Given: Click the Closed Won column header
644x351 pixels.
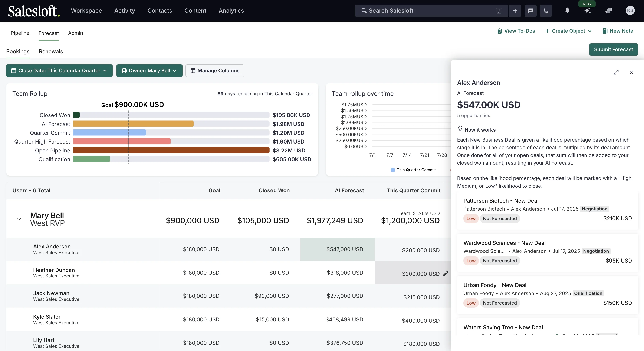Looking at the screenshot, I should pyautogui.click(x=274, y=190).
